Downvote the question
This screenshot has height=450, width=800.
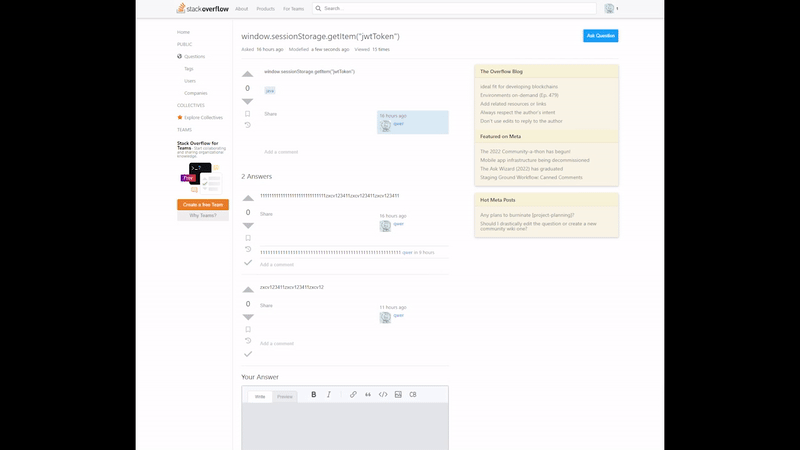(x=247, y=102)
